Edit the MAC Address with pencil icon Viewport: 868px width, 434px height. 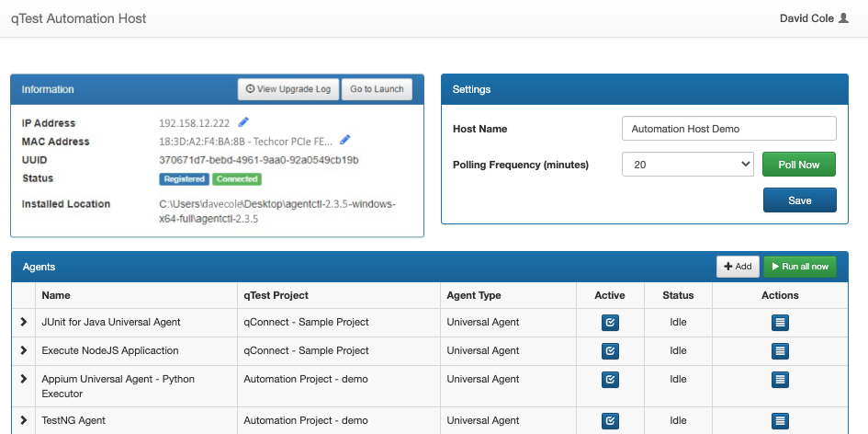[x=345, y=141]
